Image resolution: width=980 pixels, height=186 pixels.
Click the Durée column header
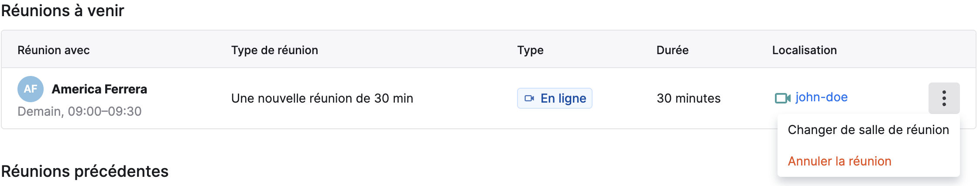point(672,50)
